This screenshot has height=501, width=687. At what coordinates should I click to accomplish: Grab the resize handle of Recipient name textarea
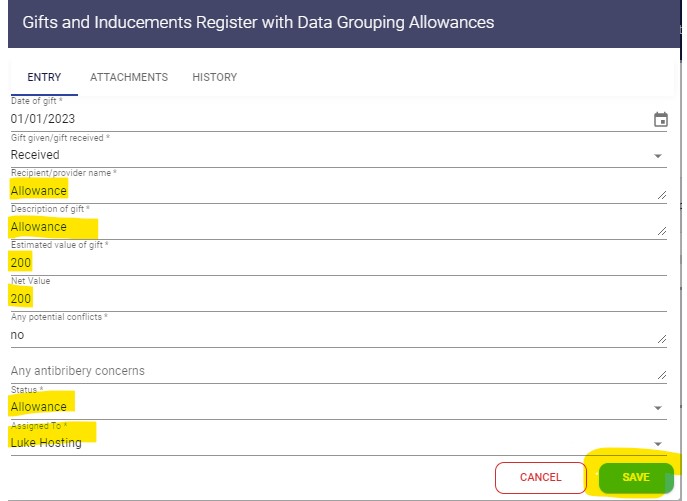coord(662,195)
